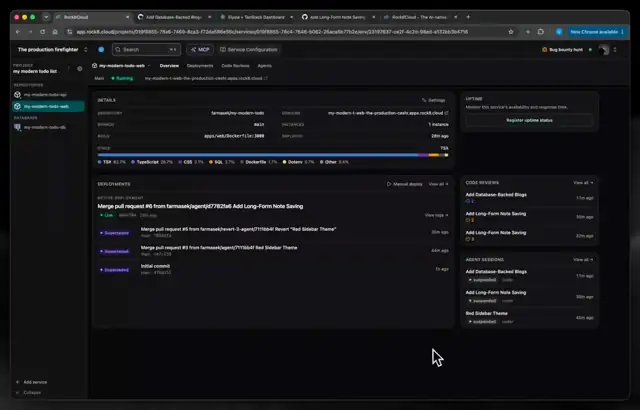Click the farmasek/my-modern-todo repository value
The image size is (640, 410).
(x=238, y=113)
